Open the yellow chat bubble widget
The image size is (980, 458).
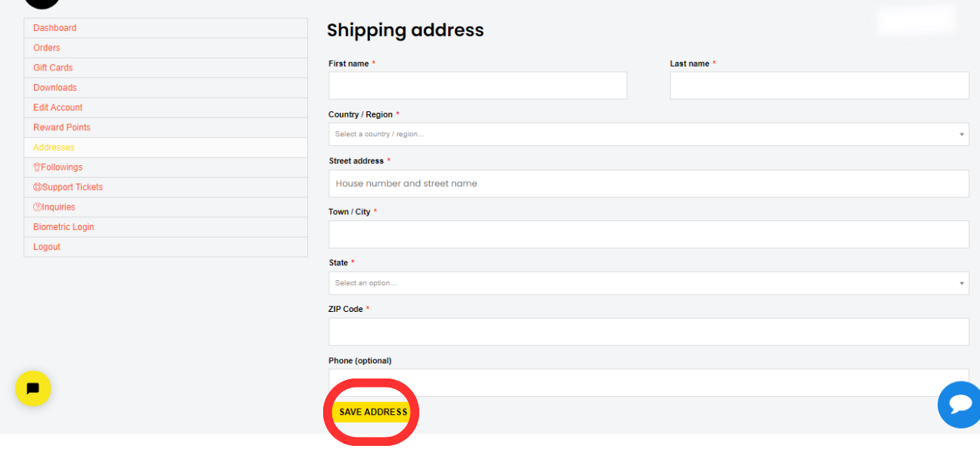tap(33, 388)
